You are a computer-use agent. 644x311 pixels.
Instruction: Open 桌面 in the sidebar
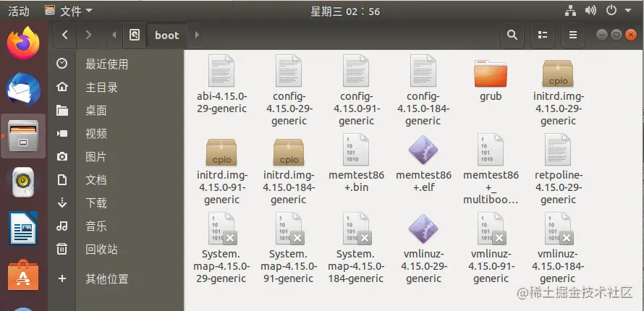coord(116,111)
